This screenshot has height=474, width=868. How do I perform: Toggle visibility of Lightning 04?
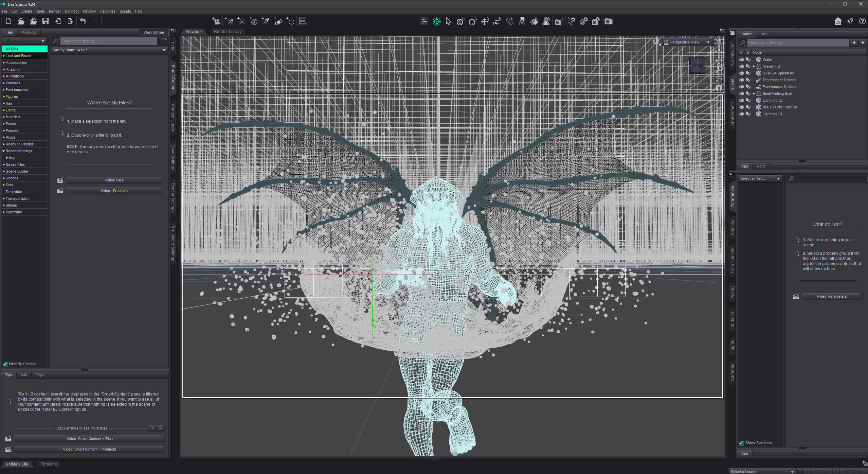[741, 114]
